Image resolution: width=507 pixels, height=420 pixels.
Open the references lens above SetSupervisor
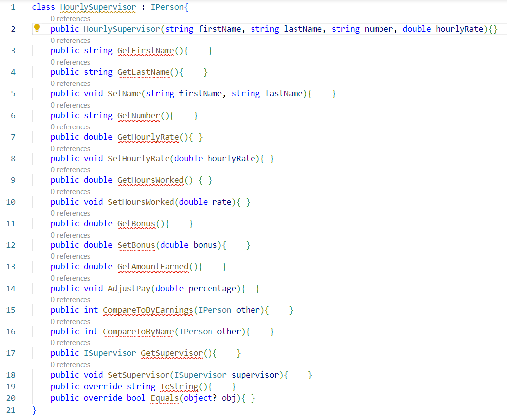71,364
